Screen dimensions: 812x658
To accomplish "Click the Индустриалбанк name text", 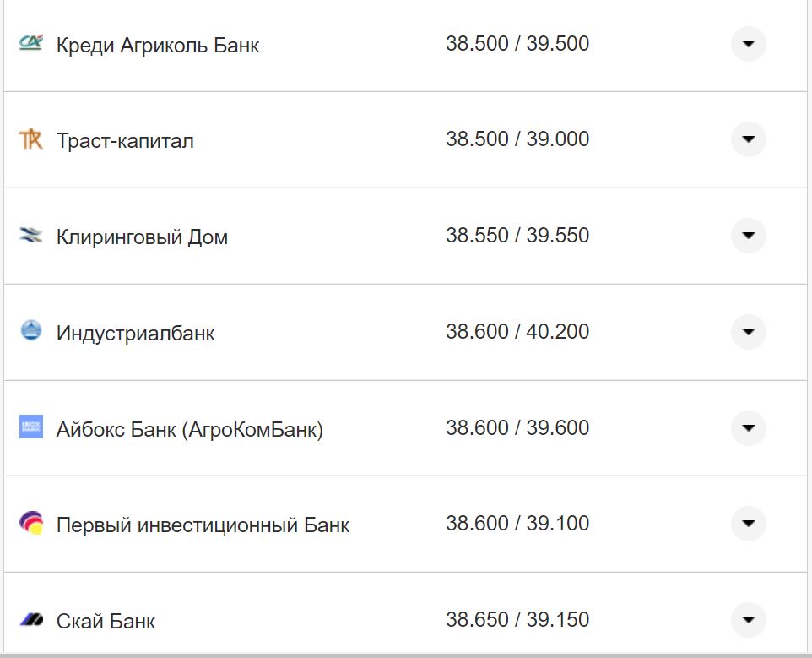I will point(136,332).
